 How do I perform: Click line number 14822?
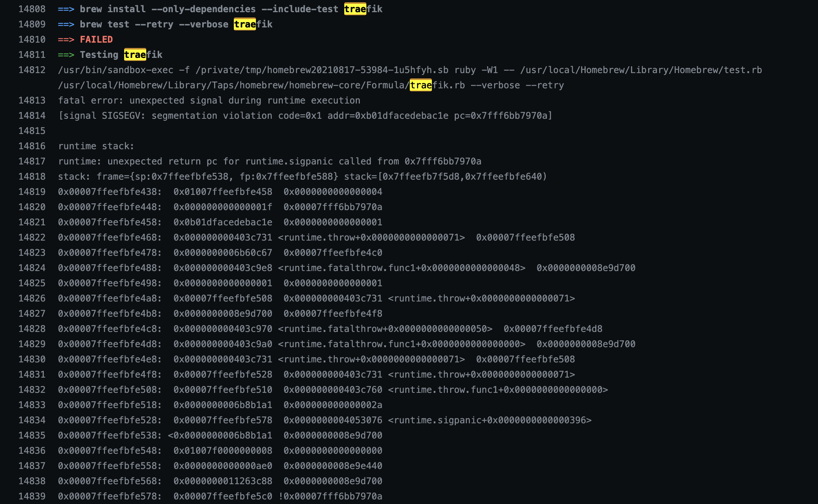[32, 238]
